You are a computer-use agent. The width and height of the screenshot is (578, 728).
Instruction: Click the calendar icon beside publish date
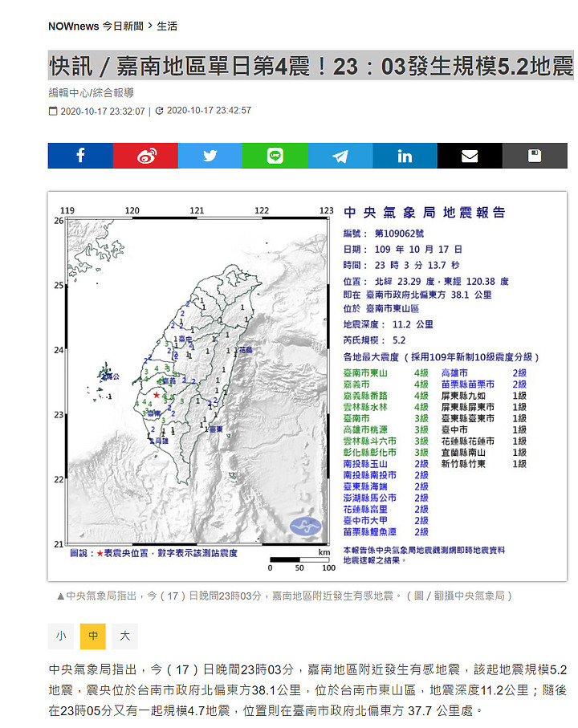(54, 112)
